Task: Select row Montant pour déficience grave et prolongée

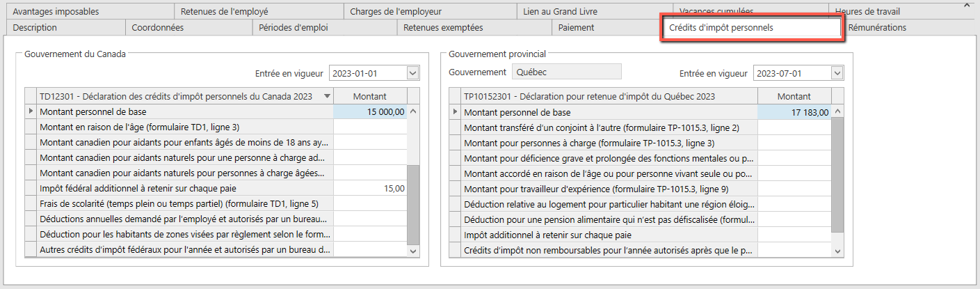Action: 609,157
